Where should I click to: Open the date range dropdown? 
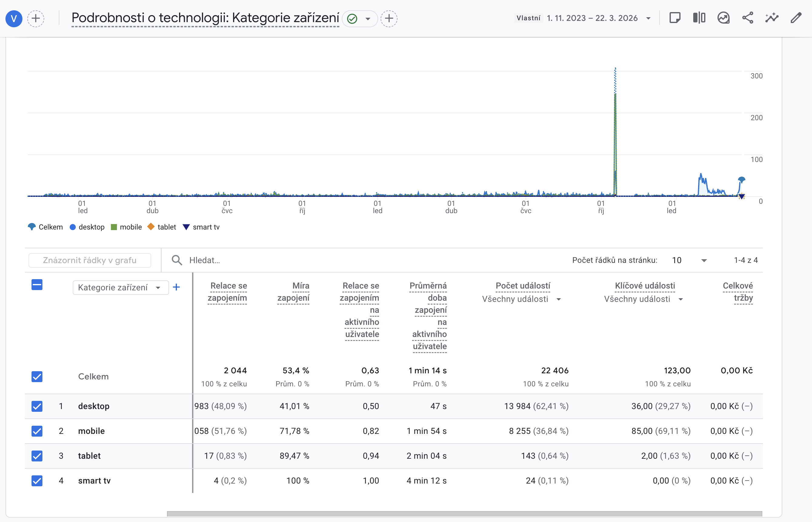tap(648, 18)
